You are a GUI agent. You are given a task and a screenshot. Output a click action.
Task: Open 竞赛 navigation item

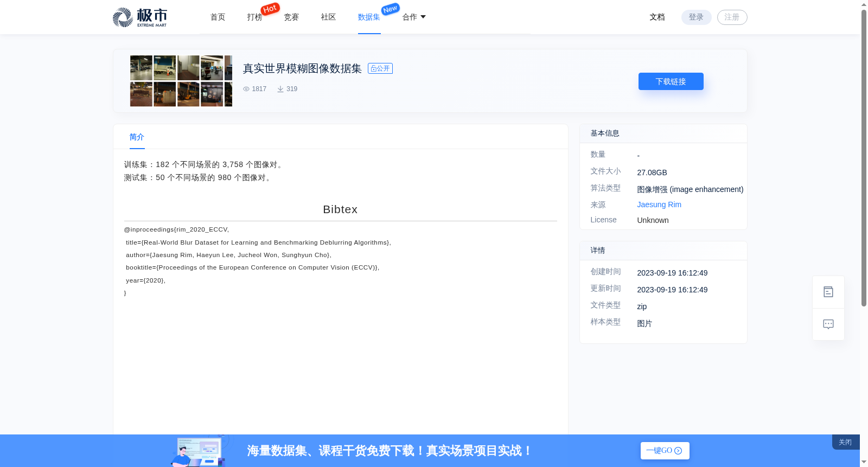[x=291, y=17]
